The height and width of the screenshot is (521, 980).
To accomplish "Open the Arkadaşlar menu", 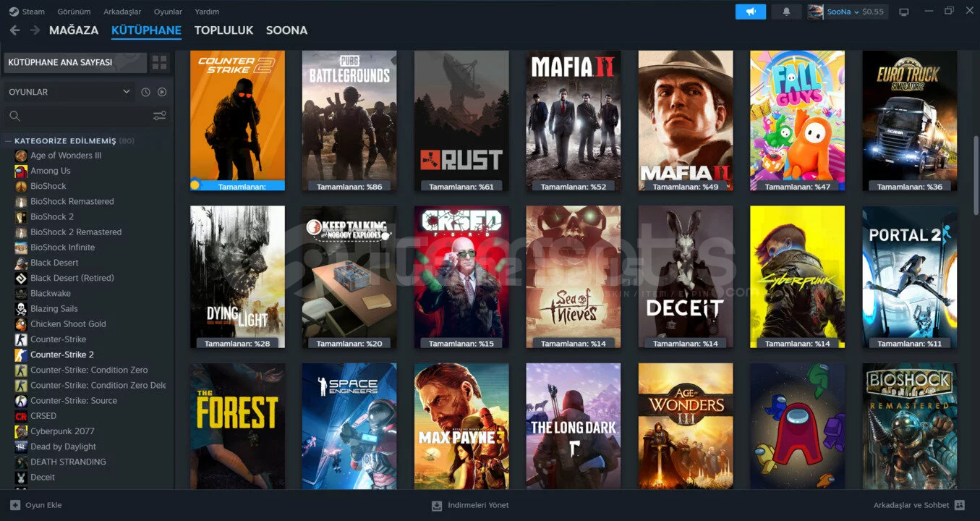I will pos(122,12).
